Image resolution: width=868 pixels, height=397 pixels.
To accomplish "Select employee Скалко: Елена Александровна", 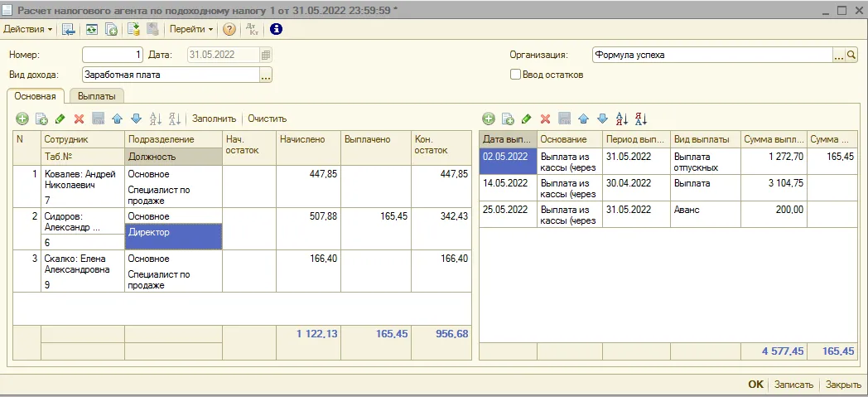I will [x=83, y=264].
